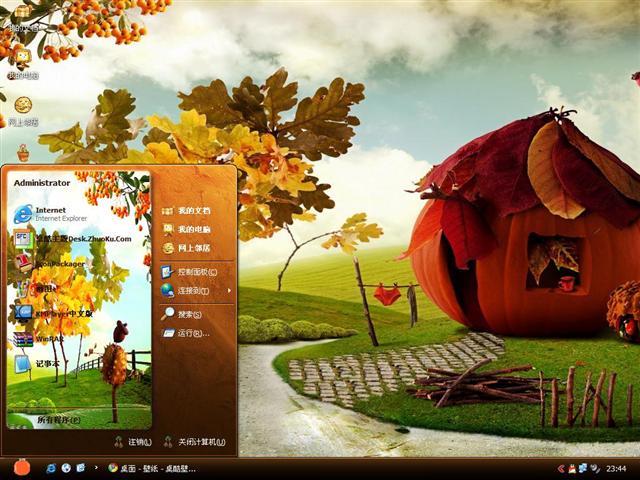The image size is (640, 480).
Task: Select the 网上邻居 desktop icon
Action: click(x=23, y=111)
